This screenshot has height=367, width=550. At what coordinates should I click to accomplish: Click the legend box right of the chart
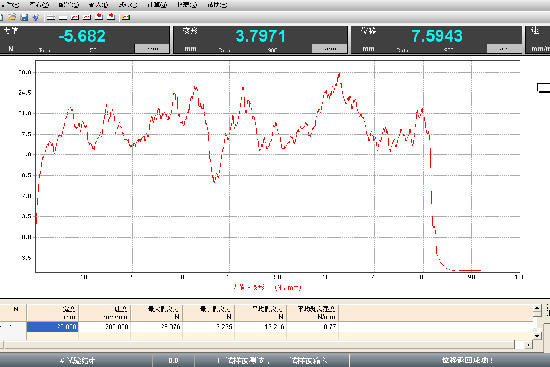pos(543,88)
